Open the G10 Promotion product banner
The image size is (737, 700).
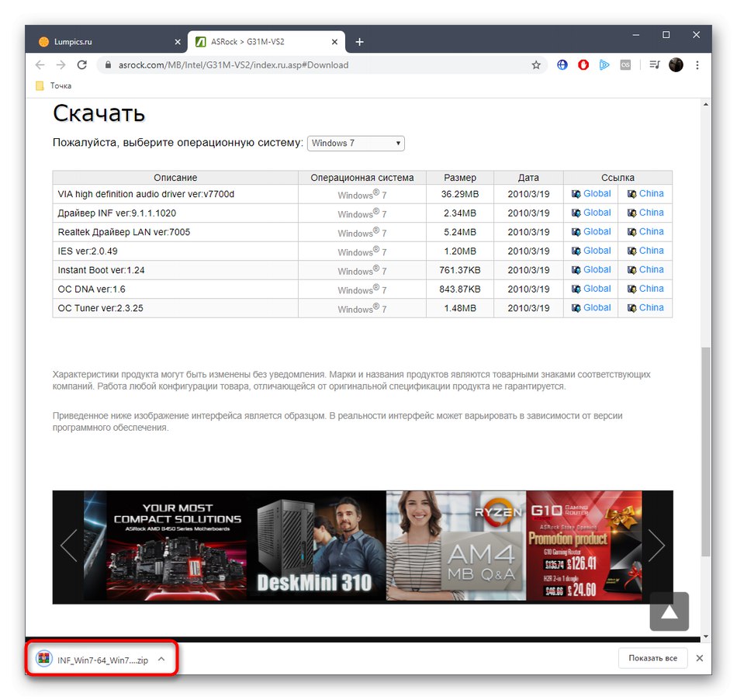[584, 546]
